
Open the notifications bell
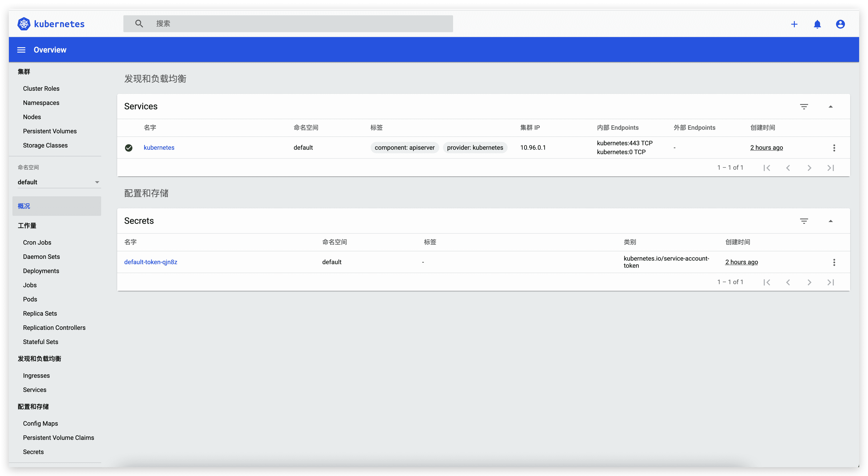pyautogui.click(x=817, y=24)
